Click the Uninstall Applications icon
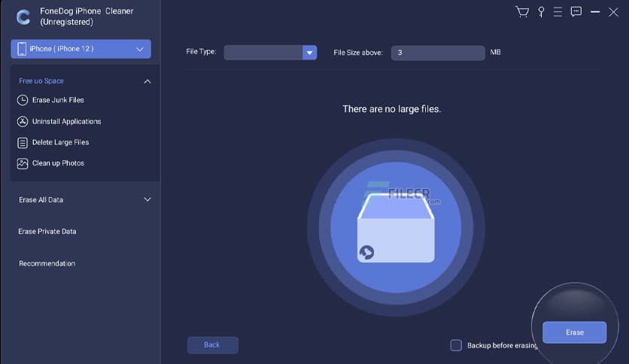629x364 pixels. [23, 121]
